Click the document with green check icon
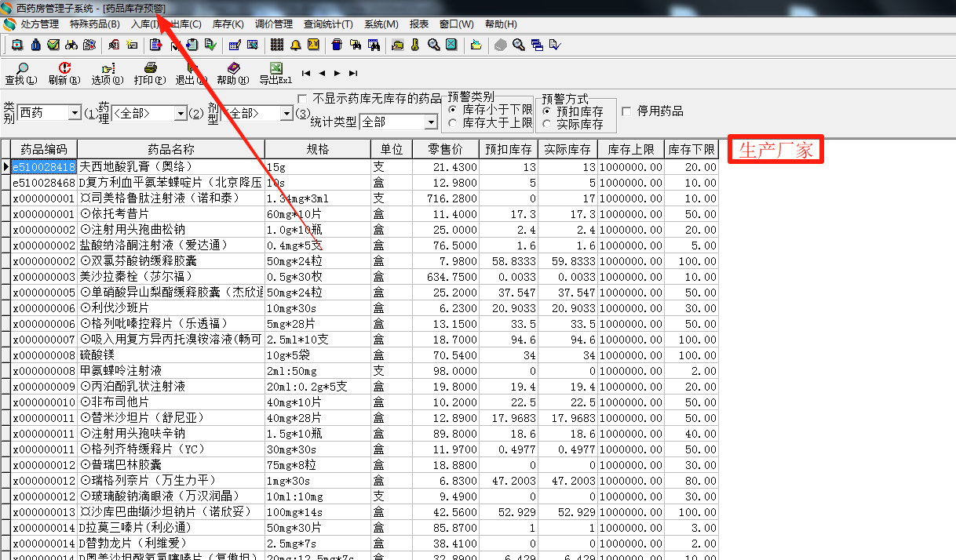This screenshot has width=956, height=560. (x=210, y=45)
